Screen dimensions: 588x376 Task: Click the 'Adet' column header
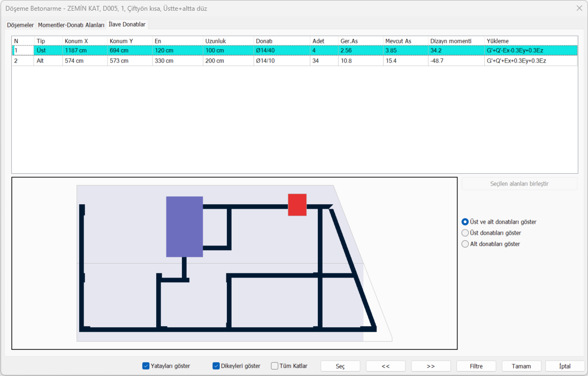coord(324,41)
